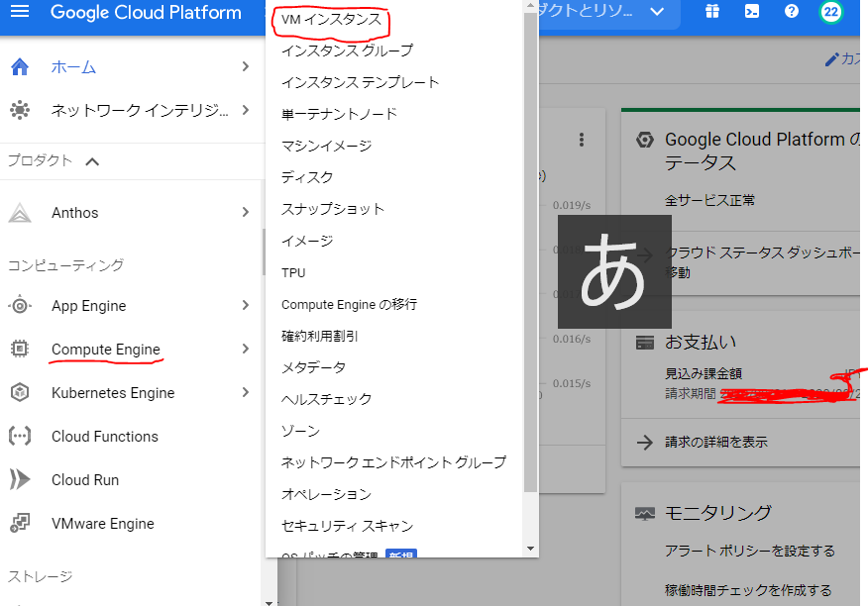
Task: Click the submenu vertical scrollbar thumb
Action: click(x=530, y=252)
